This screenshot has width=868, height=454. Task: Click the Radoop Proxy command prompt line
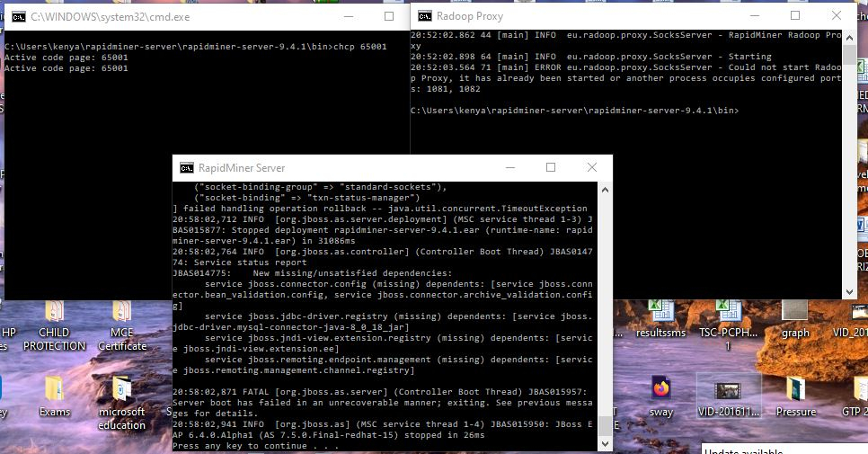pyautogui.click(x=574, y=111)
